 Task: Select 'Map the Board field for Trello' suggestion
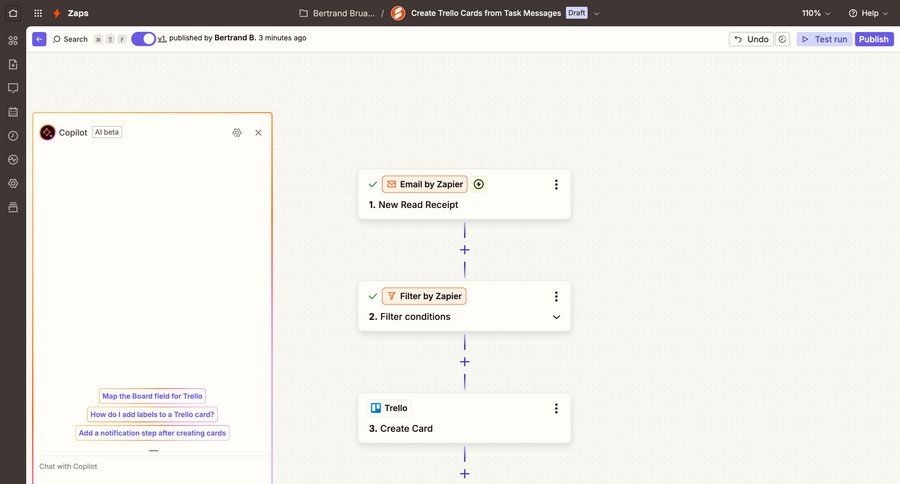(152, 396)
